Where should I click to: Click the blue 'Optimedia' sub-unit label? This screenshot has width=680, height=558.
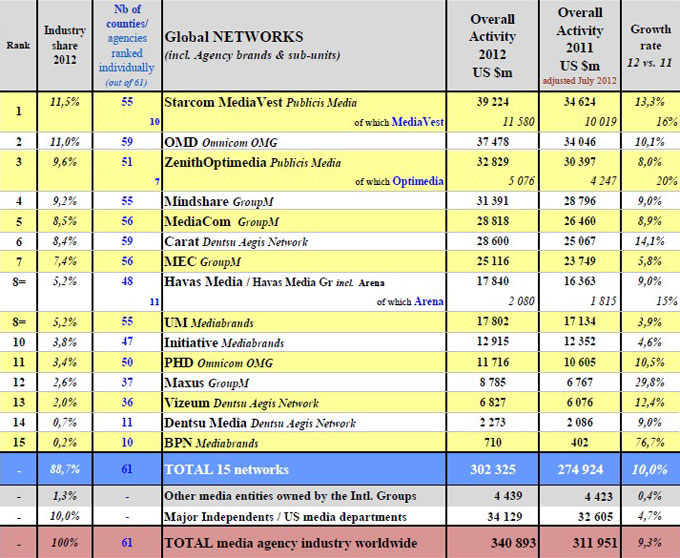418,181
